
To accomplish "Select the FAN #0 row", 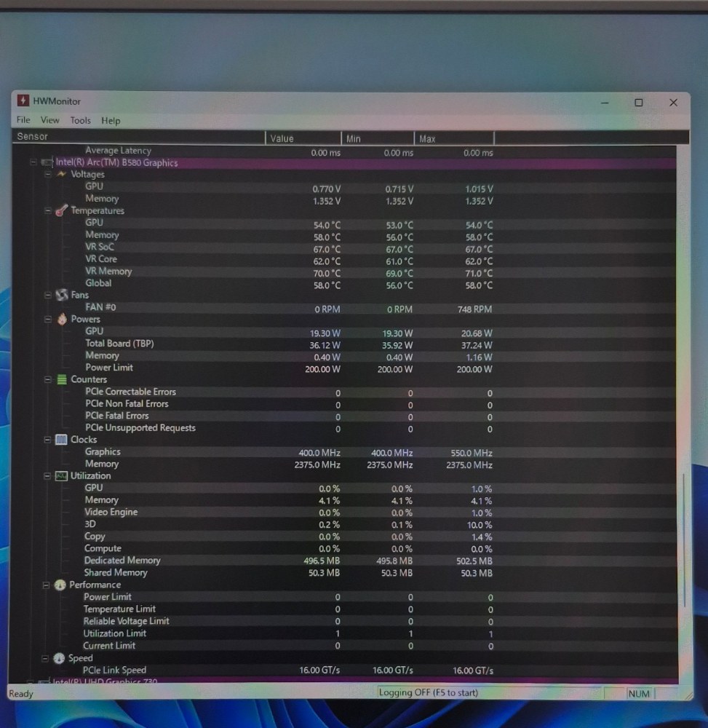I will pyautogui.click(x=344, y=308).
